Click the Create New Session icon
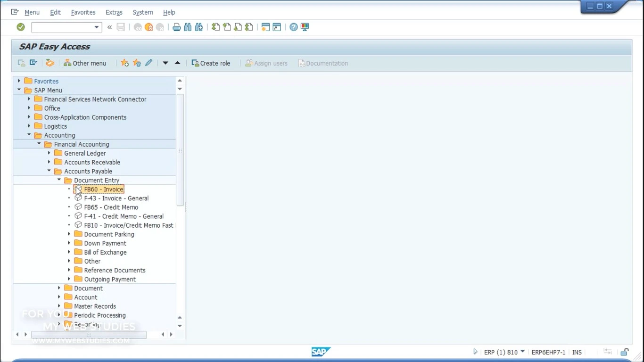The image size is (644, 362). click(265, 27)
